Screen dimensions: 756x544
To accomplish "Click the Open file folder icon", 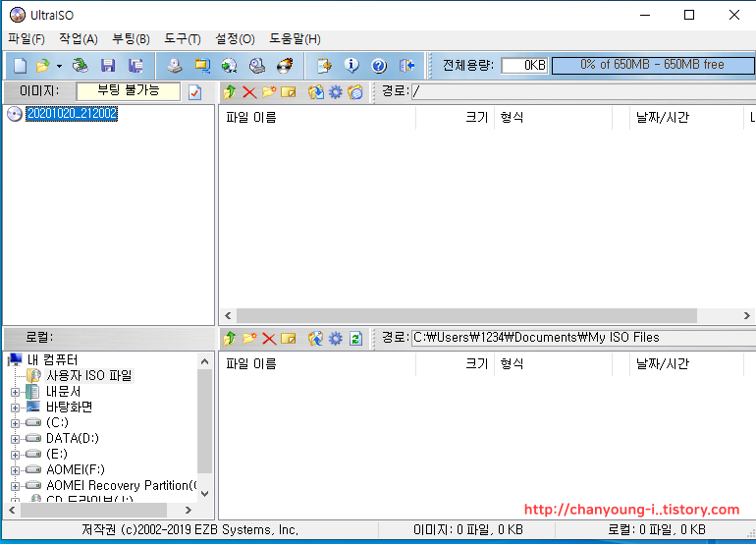I will (x=43, y=66).
